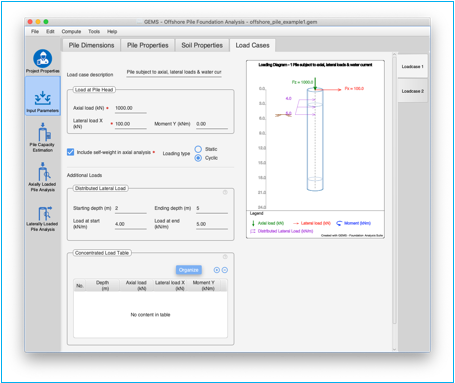This screenshot has width=455, height=383.
Task: Edit Load at end value 5.00
Action: [x=212, y=224]
